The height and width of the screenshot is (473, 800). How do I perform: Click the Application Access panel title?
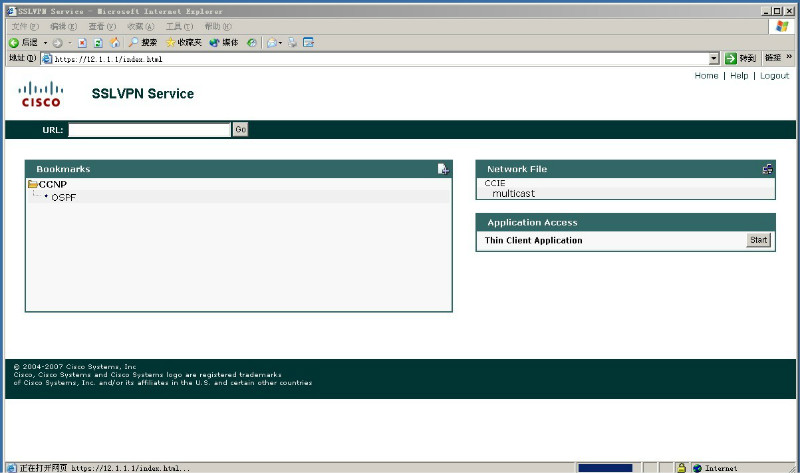532,222
